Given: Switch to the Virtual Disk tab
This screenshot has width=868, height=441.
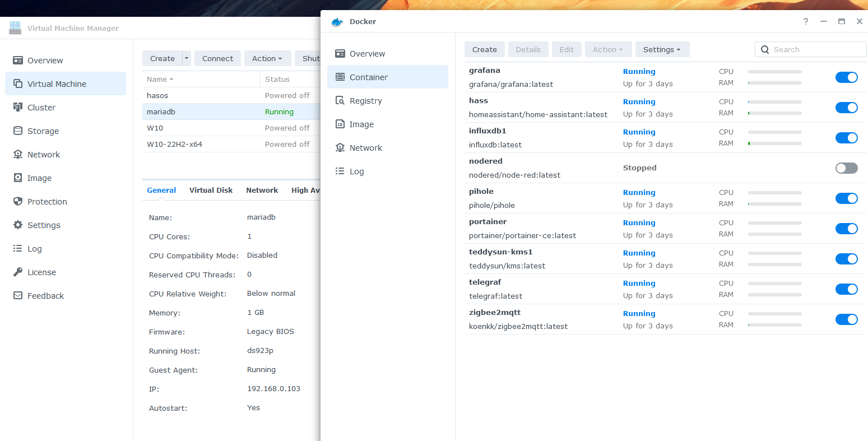Looking at the screenshot, I should pyautogui.click(x=211, y=190).
